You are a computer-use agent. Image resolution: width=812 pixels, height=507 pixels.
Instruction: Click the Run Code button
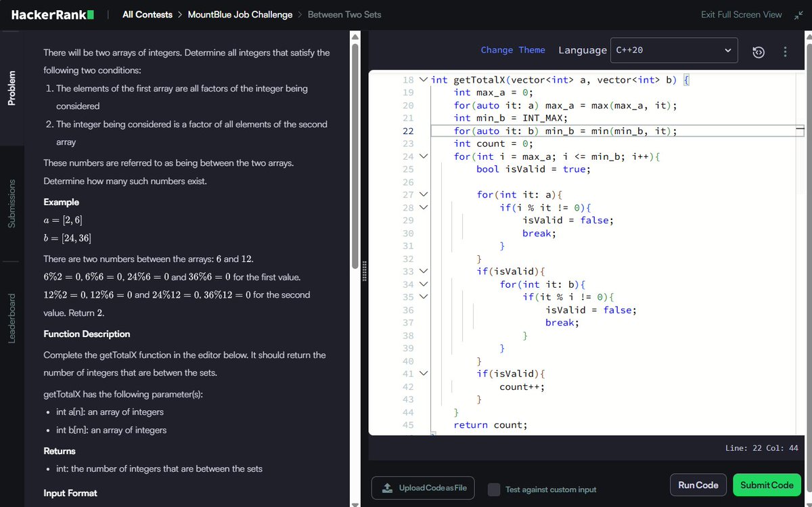(698, 485)
